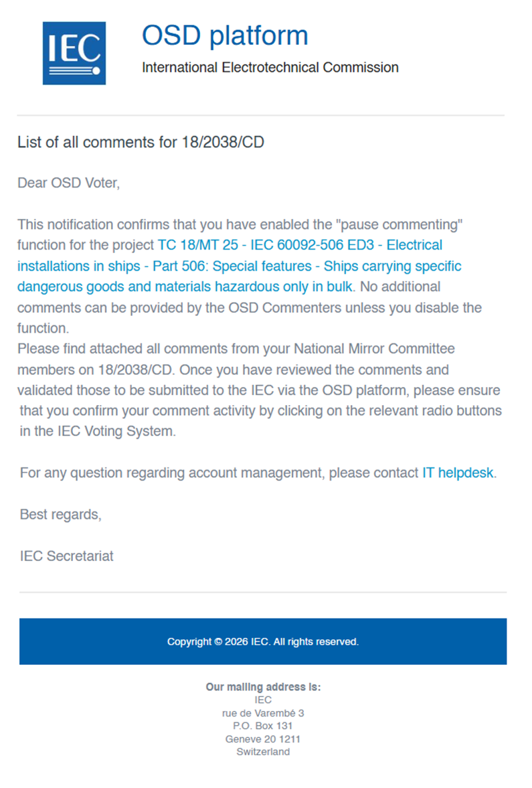Click the OSD platform title heading
The height and width of the screenshot is (788, 532).
[225, 35]
